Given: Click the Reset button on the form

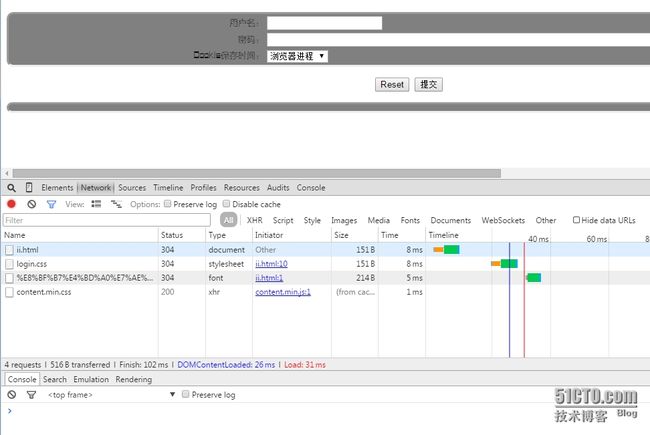Looking at the screenshot, I should pos(392,85).
